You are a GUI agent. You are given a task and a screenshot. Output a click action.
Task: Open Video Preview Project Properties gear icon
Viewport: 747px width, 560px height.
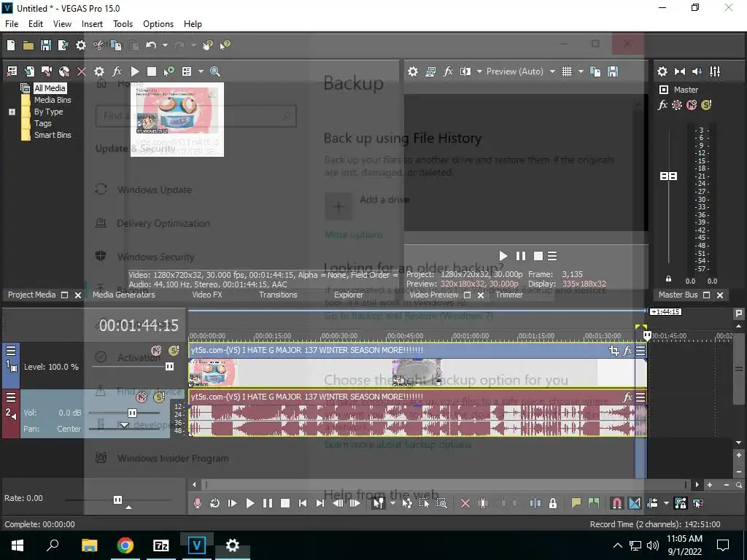[413, 71]
